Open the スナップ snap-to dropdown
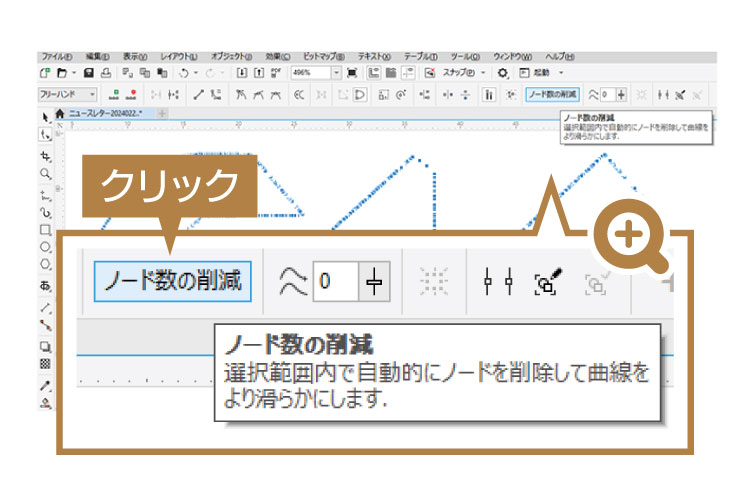 [463, 73]
